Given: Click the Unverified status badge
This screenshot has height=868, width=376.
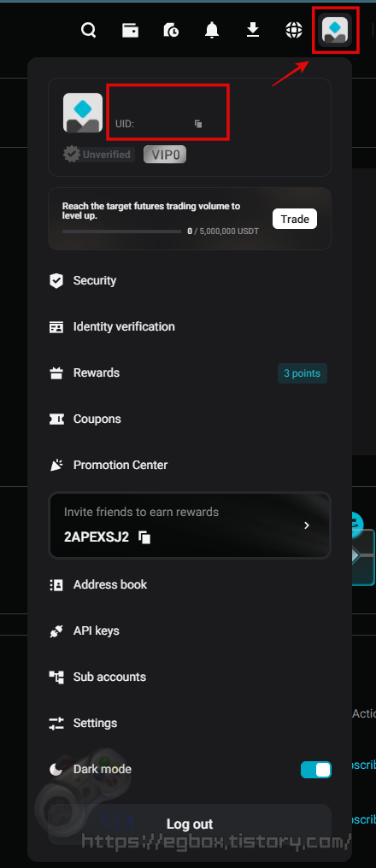Looking at the screenshot, I should coord(98,155).
